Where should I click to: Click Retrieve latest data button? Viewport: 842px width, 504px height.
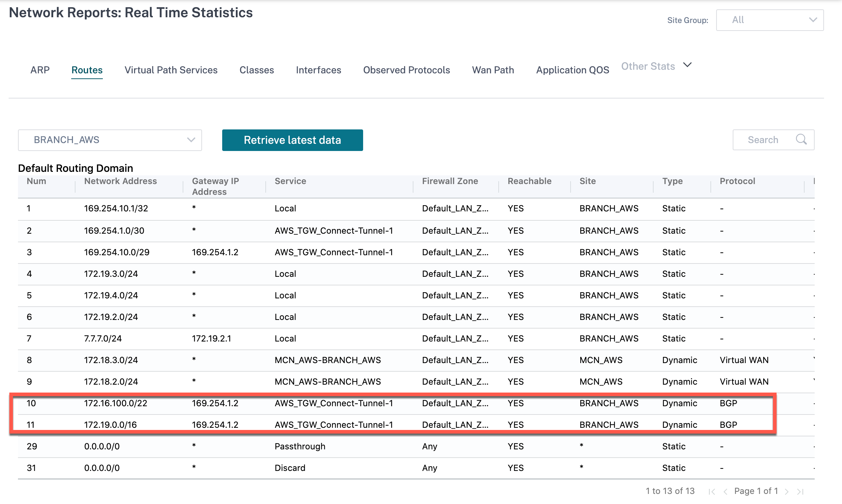click(x=293, y=140)
